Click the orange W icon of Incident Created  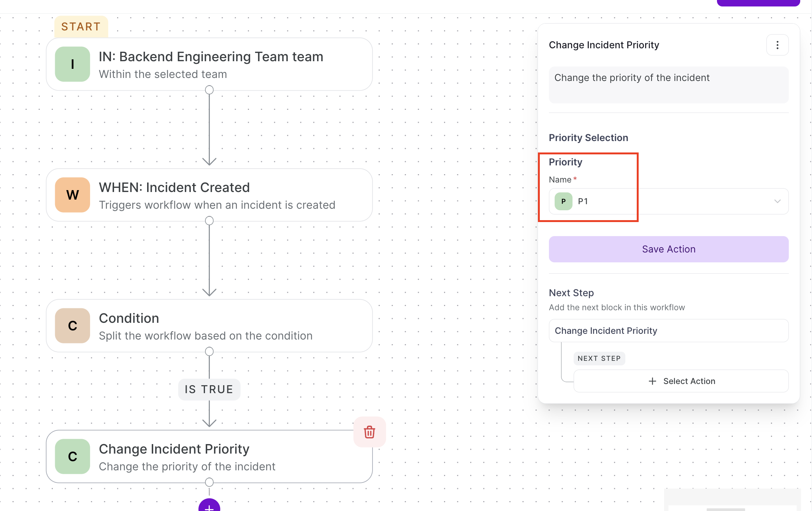(72, 195)
